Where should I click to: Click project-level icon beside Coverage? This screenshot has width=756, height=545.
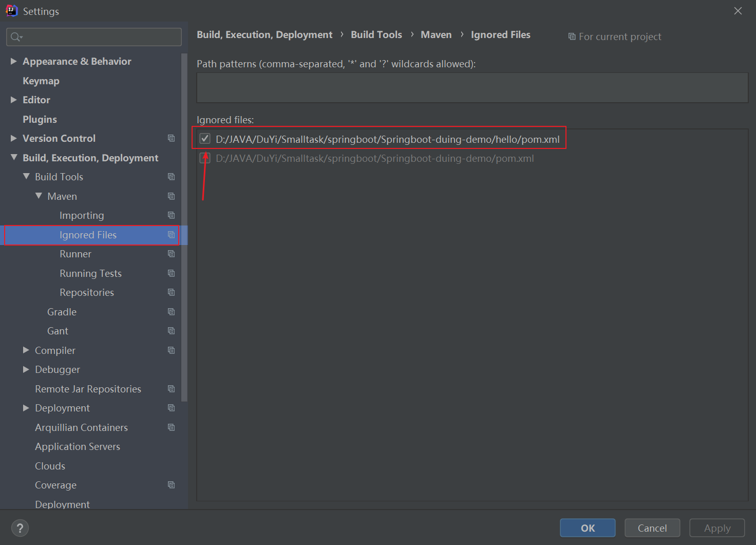[172, 485]
